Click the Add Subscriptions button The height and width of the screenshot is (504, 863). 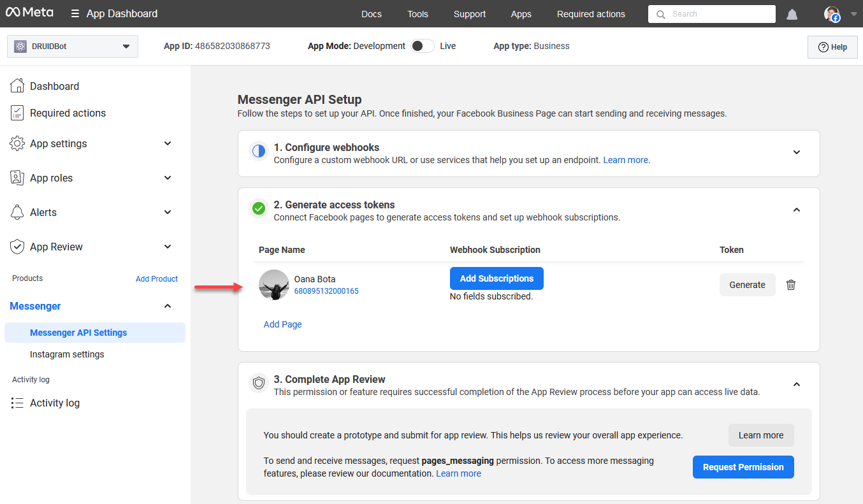tap(497, 278)
